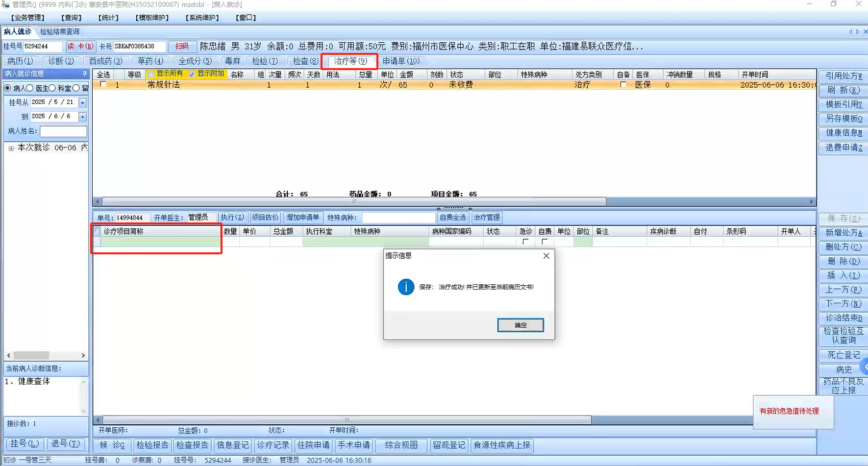Open the 到 end-date dropdown

[82, 117]
